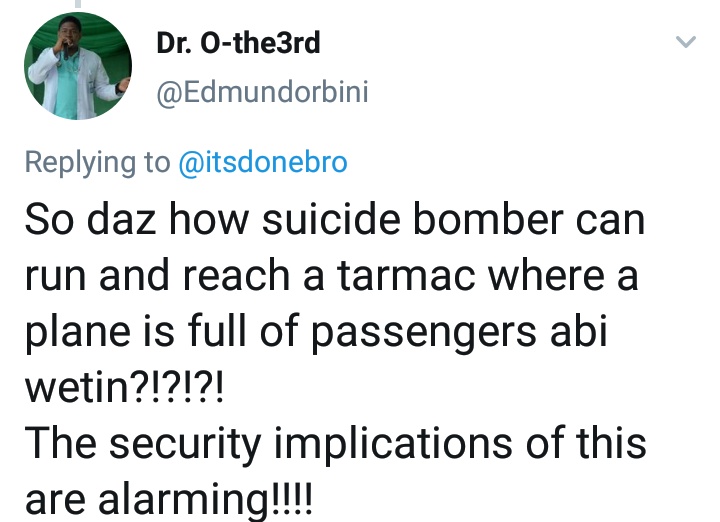Open the tweet options chevron menu

coord(685,43)
